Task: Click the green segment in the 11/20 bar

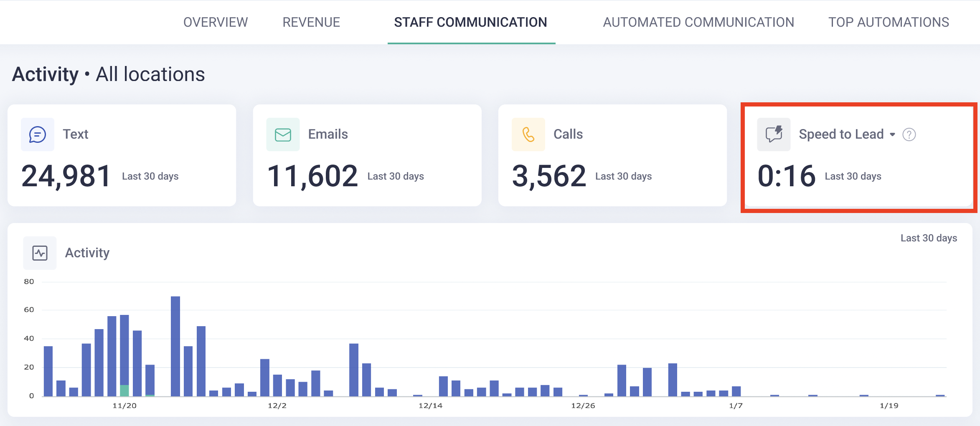Action: (124, 390)
